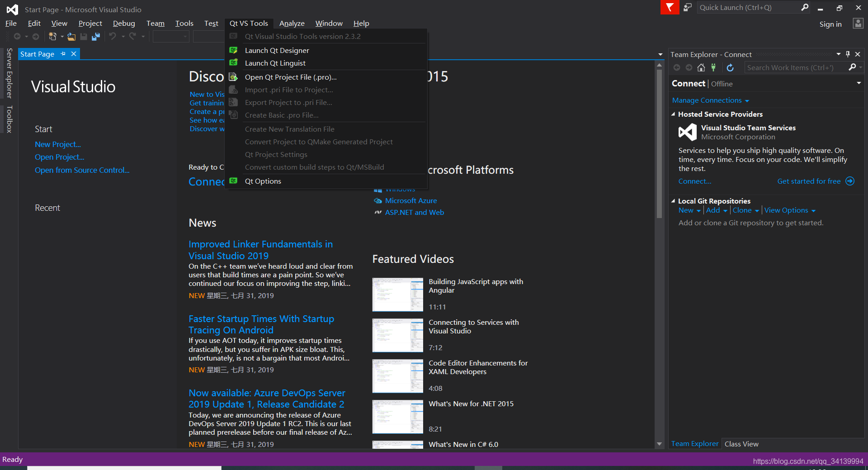Click the Save All toolbar icon
Image resolution: width=868 pixels, height=470 pixels.
(95, 36)
